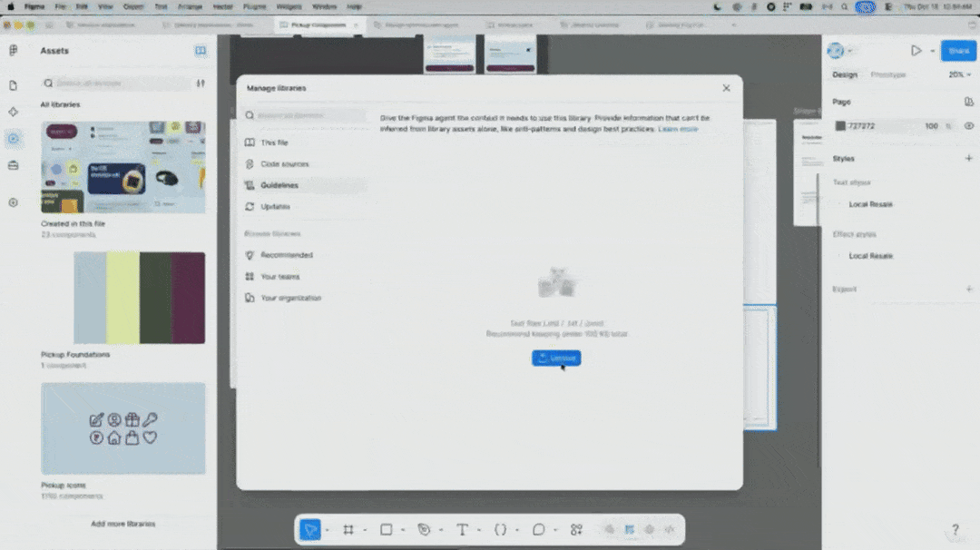980x550 pixels.
Task: Click the blue Share button
Action: tap(958, 51)
